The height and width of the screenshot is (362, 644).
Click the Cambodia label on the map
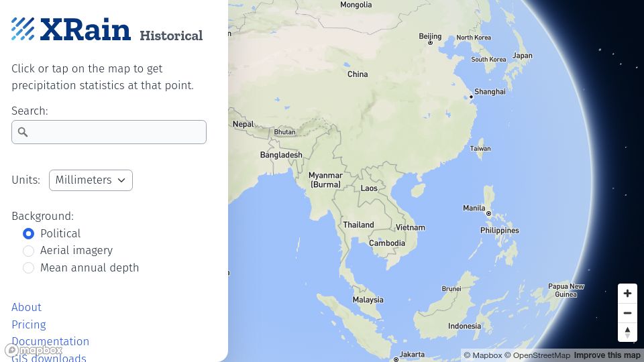[x=386, y=243]
